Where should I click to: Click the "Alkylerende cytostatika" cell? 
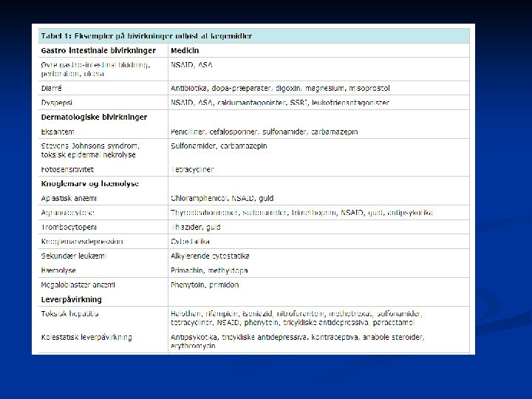(x=210, y=256)
